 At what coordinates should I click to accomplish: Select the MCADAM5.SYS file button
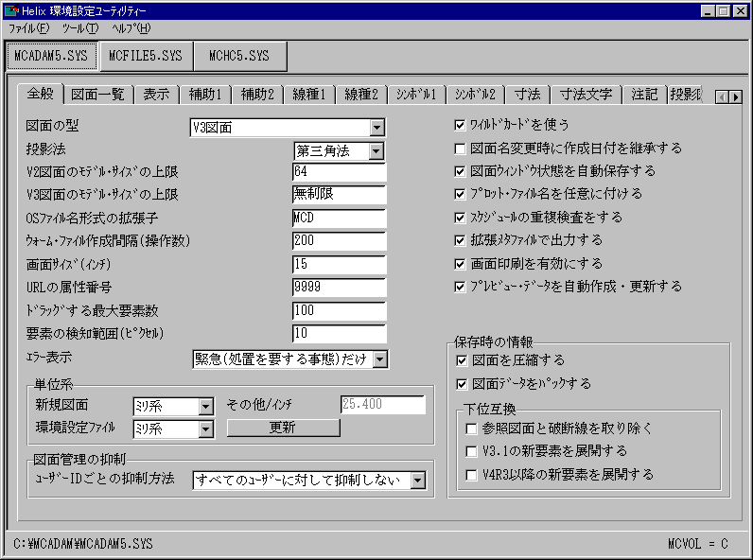(x=51, y=56)
